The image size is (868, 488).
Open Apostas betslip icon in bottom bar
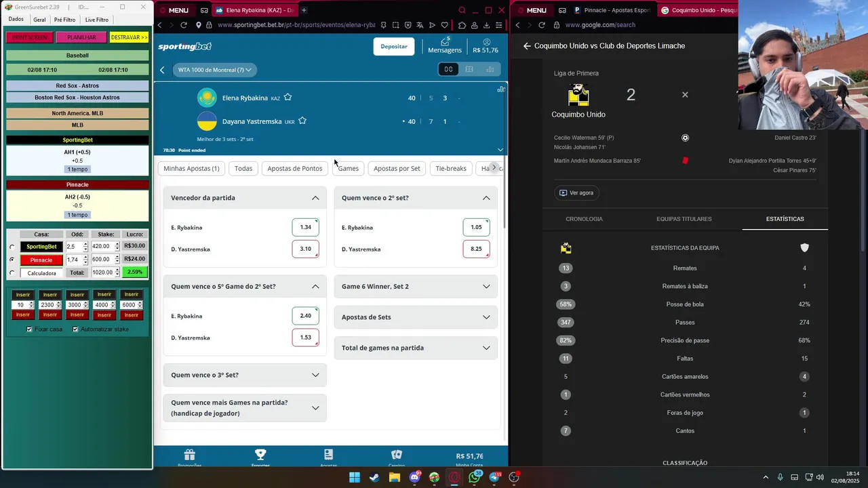point(328,454)
